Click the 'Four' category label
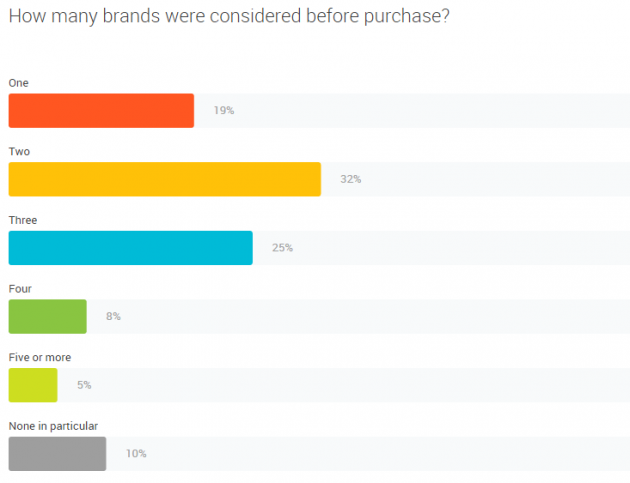630x483 pixels. coord(20,288)
